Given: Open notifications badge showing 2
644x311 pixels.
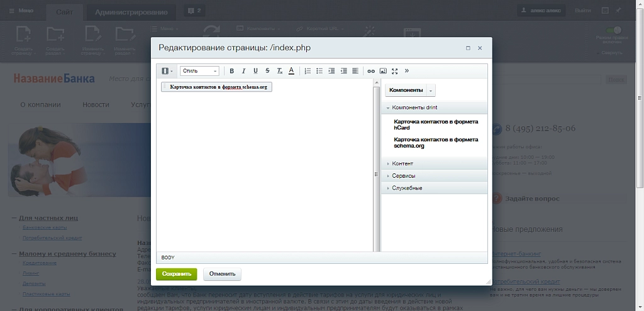Looking at the screenshot, I should tap(194, 11).
